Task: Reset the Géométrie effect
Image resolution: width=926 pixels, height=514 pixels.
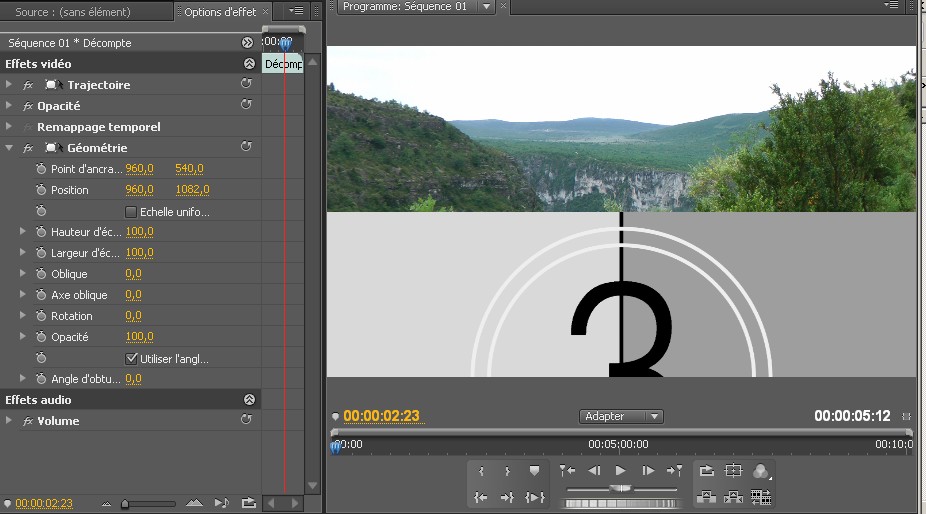Action: tap(246, 147)
